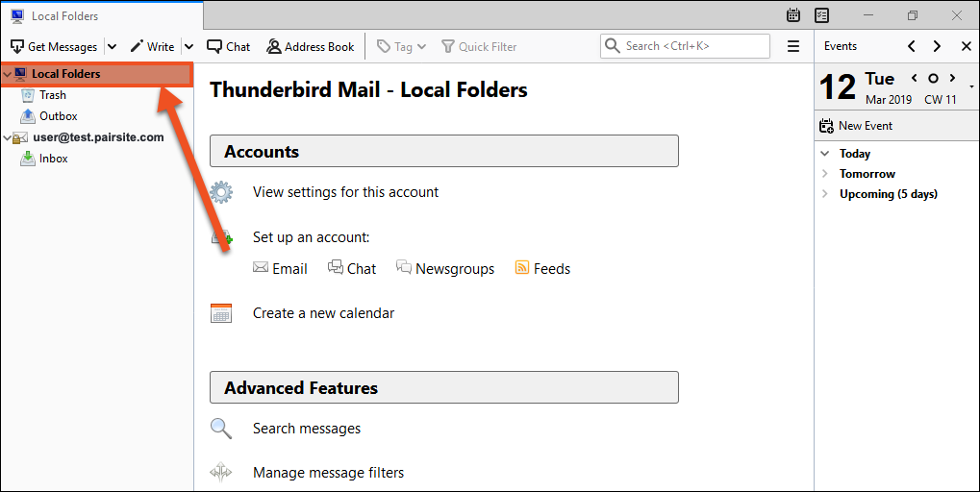Click the Write button
This screenshot has height=492, width=980.
coord(153,47)
